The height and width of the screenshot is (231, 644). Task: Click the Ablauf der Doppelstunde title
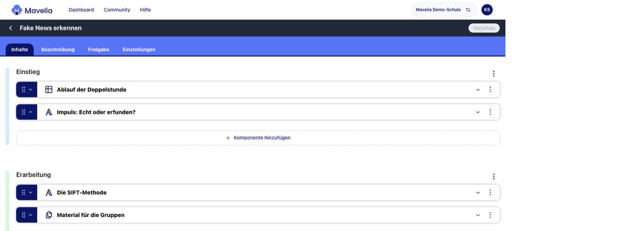pyautogui.click(x=91, y=89)
